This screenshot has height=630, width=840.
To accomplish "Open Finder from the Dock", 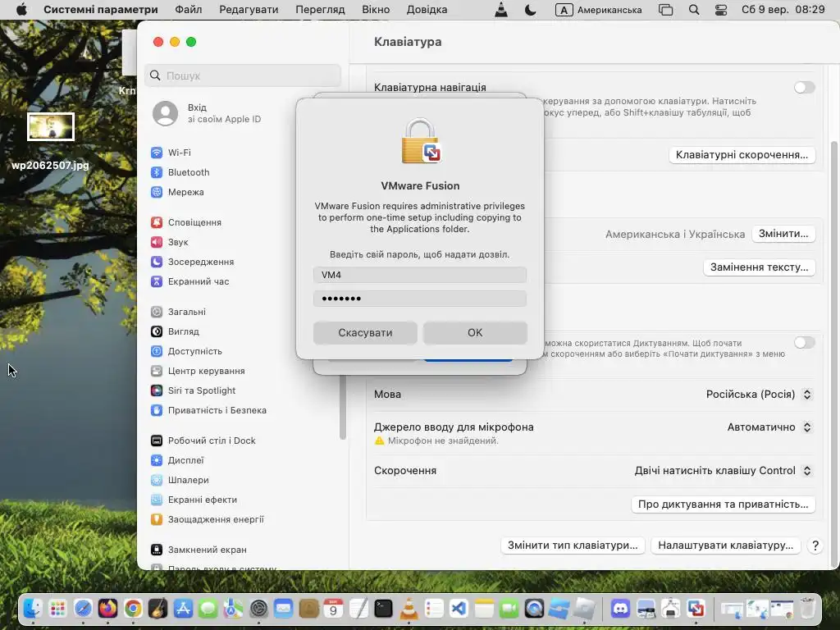I will point(32,609).
